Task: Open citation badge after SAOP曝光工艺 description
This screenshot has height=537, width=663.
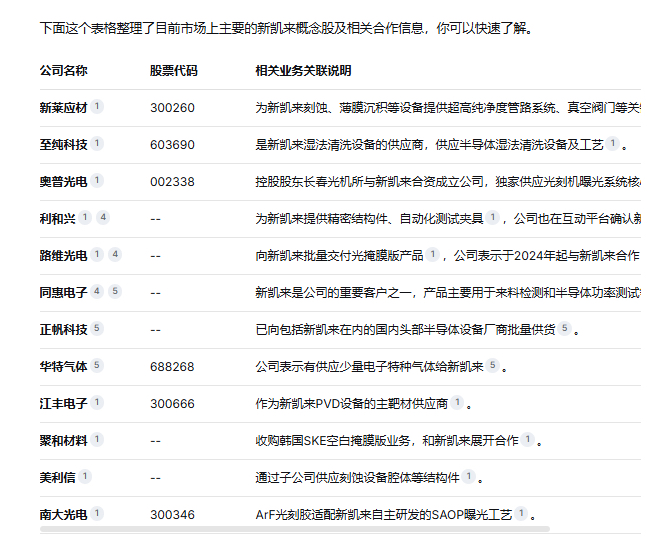Action: 521,514
